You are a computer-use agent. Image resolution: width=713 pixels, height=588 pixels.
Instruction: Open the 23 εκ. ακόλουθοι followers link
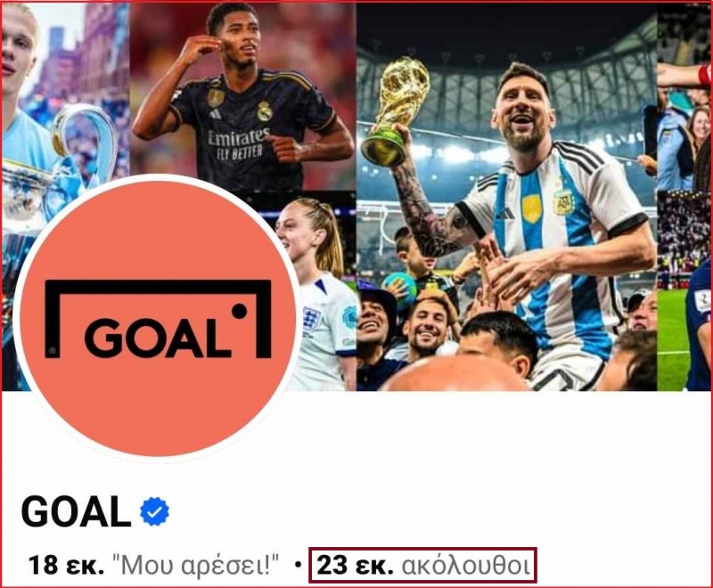click(x=422, y=567)
